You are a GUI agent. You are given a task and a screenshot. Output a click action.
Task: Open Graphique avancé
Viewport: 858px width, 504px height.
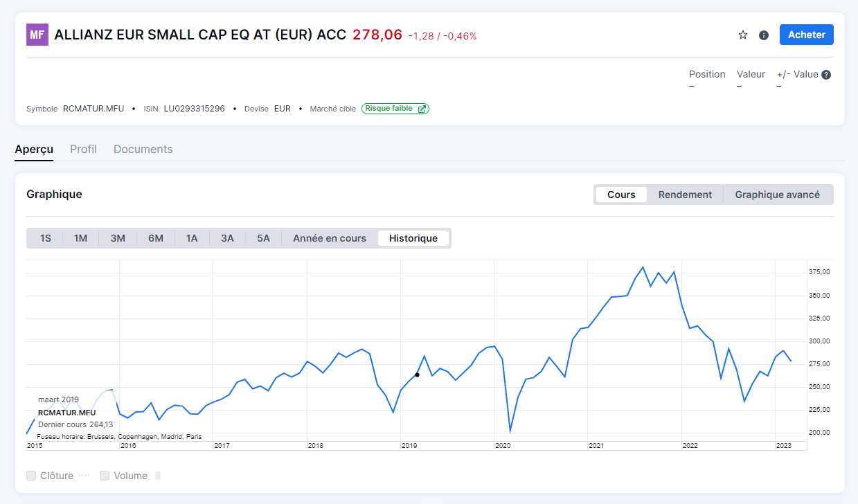point(778,195)
